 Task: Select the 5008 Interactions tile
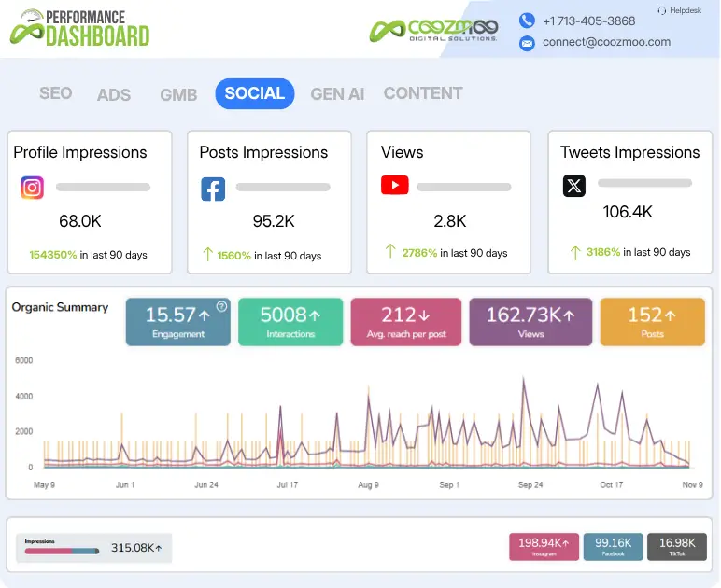pos(290,322)
